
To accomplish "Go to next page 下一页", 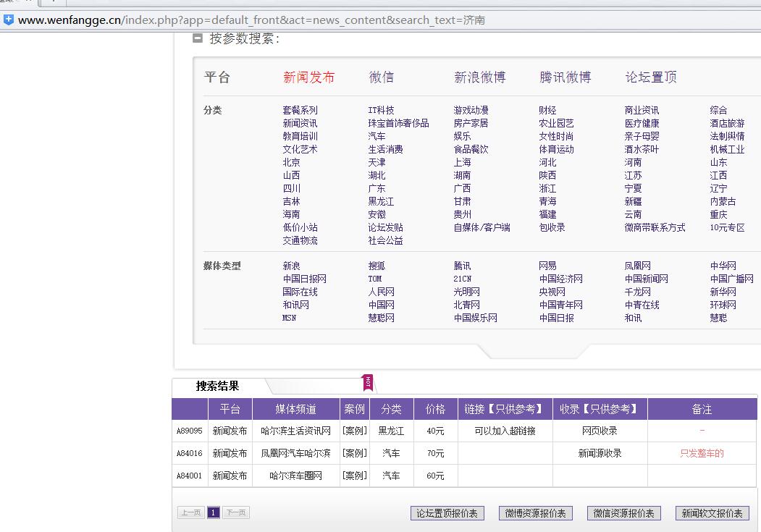I will pos(236,512).
